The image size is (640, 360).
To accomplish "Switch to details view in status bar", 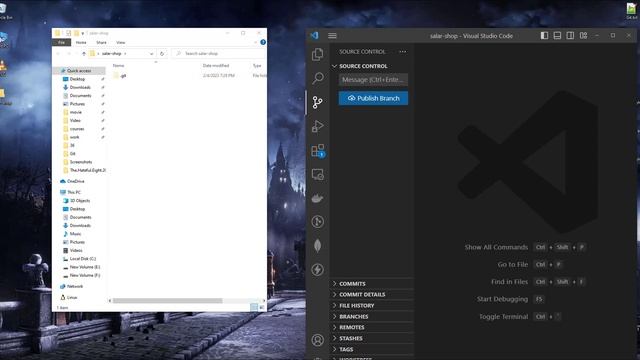I will click(x=254, y=307).
